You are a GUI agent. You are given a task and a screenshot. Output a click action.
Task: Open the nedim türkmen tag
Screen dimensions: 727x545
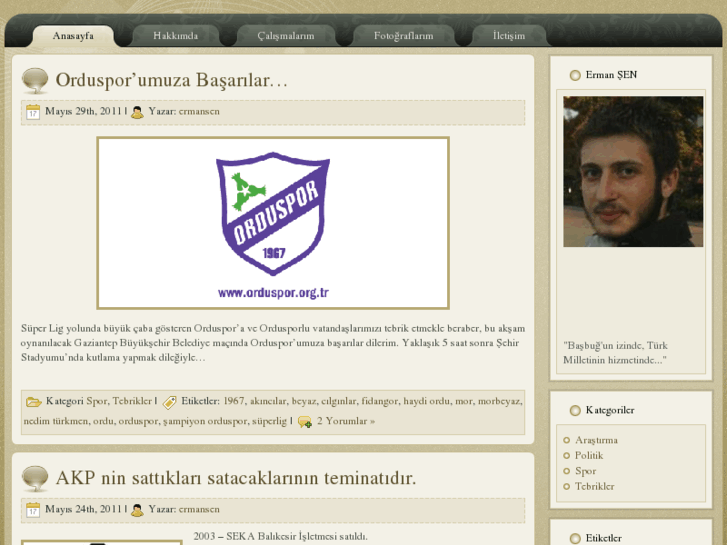pyautogui.click(x=56, y=421)
